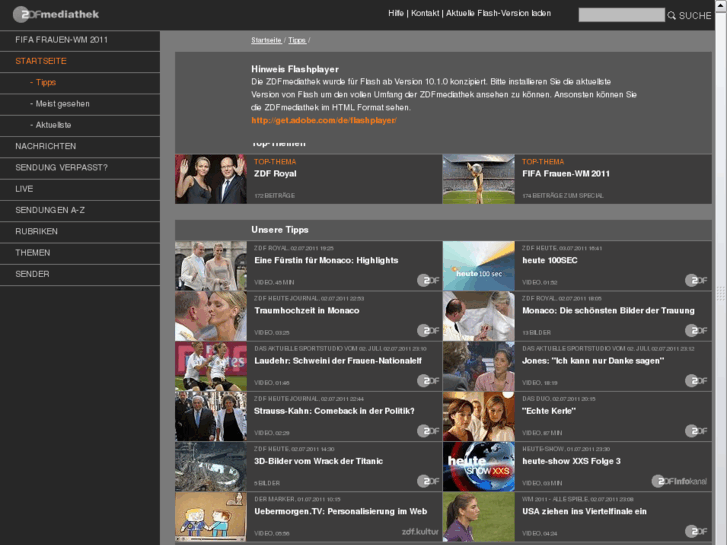Click Laudehr football players thumbnail
This screenshot has width=727, height=545.
(211, 366)
